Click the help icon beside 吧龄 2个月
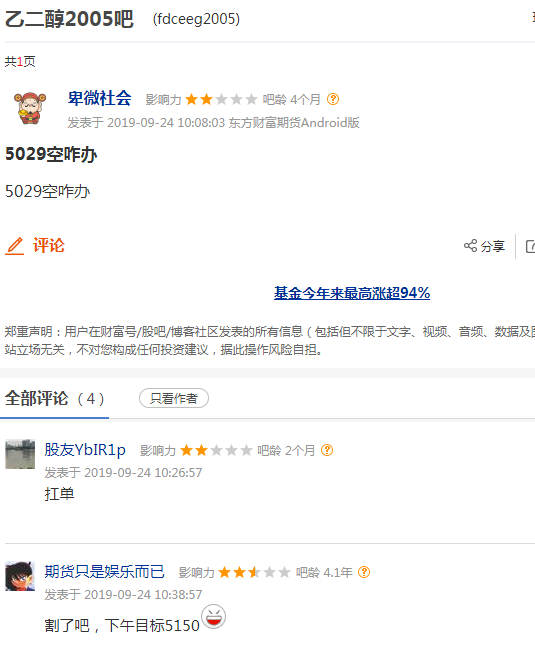The image size is (535, 663). 327,450
